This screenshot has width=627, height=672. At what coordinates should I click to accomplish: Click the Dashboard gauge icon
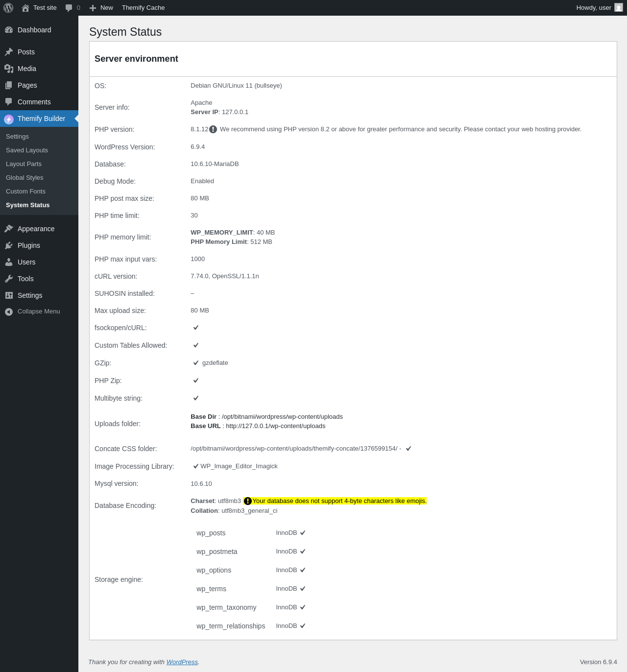click(x=9, y=30)
